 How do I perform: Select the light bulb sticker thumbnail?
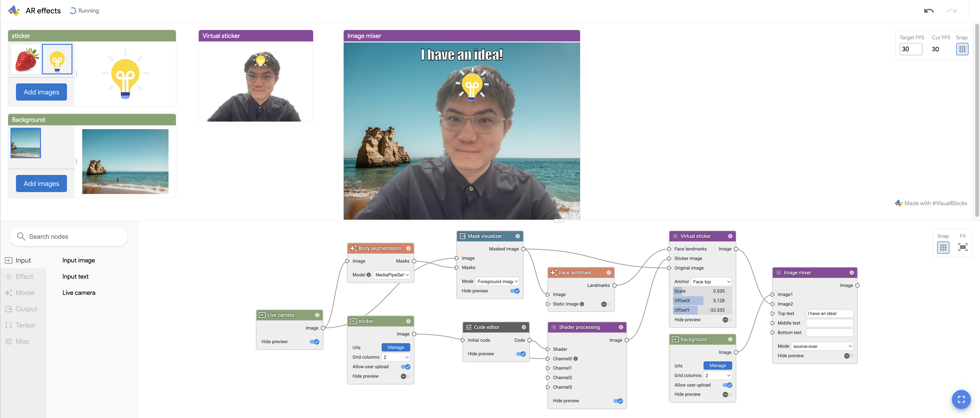(57, 59)
